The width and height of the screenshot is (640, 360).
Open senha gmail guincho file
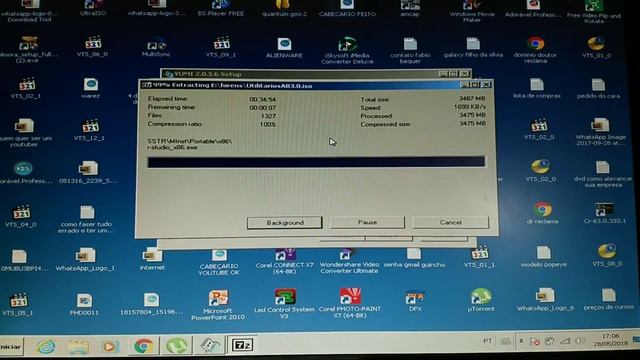click(x=414, y=258)
